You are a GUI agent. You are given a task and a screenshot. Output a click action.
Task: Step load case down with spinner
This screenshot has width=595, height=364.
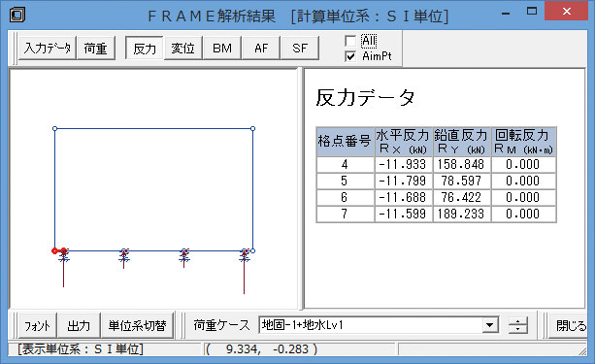(518, 329)
